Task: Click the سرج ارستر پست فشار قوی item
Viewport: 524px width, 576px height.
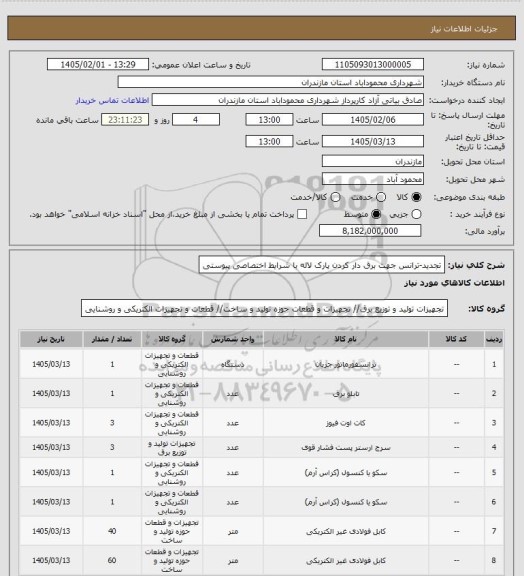Action: click(x=346, y=448)
